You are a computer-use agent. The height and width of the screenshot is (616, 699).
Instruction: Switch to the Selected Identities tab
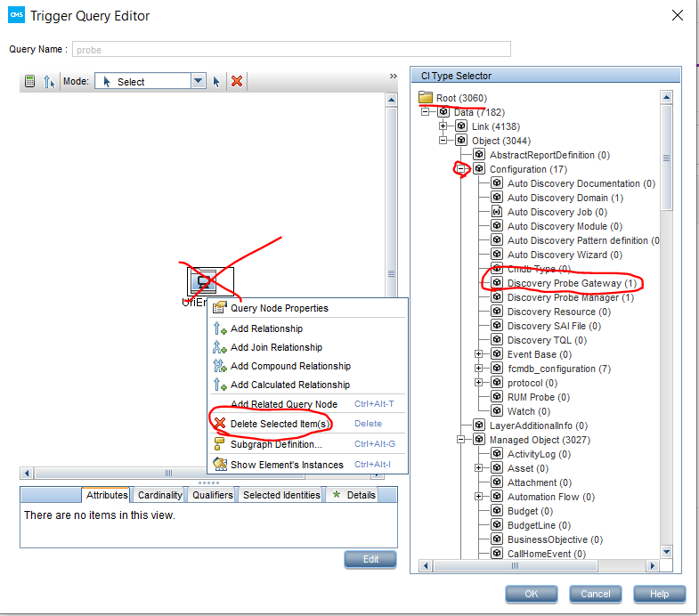pyautogui.click(x=281, y=495)
